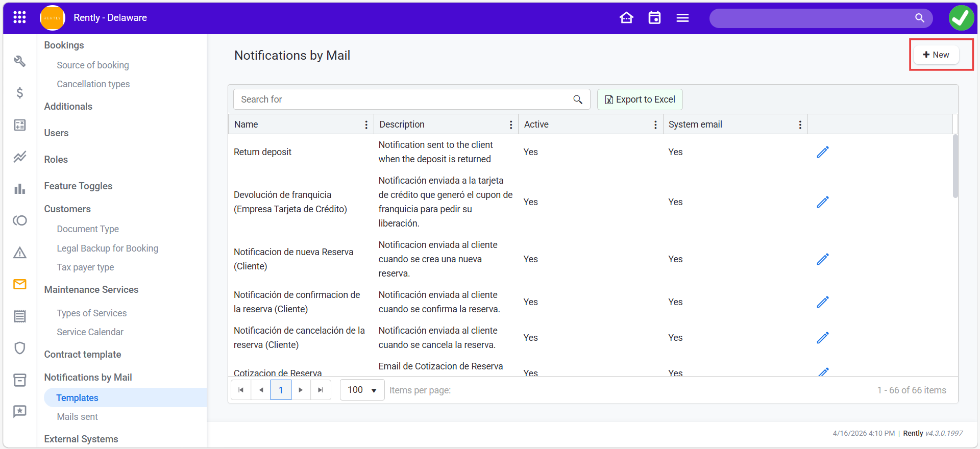
Task: Open the apps grid launcher icon
Action: (x=19, y=18)
